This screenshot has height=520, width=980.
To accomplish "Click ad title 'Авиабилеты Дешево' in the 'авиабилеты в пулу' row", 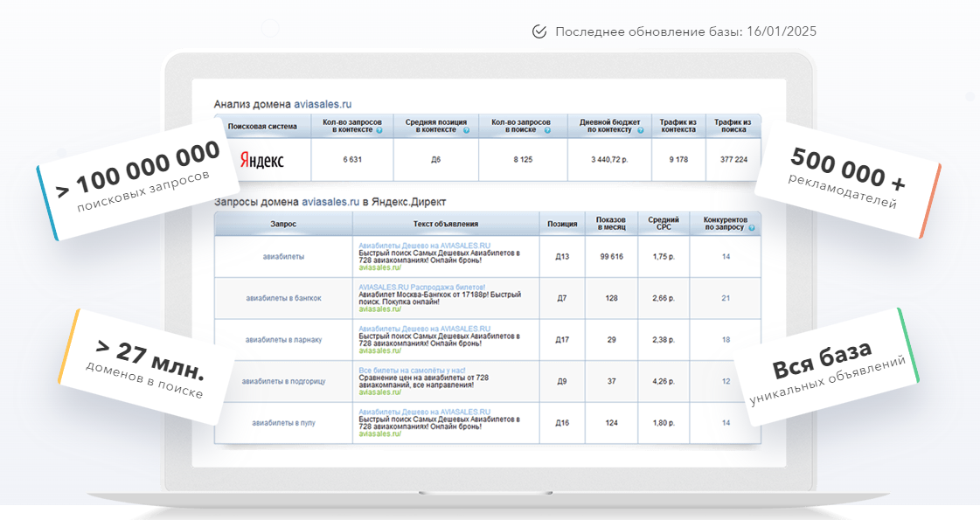I will [424, 412].
